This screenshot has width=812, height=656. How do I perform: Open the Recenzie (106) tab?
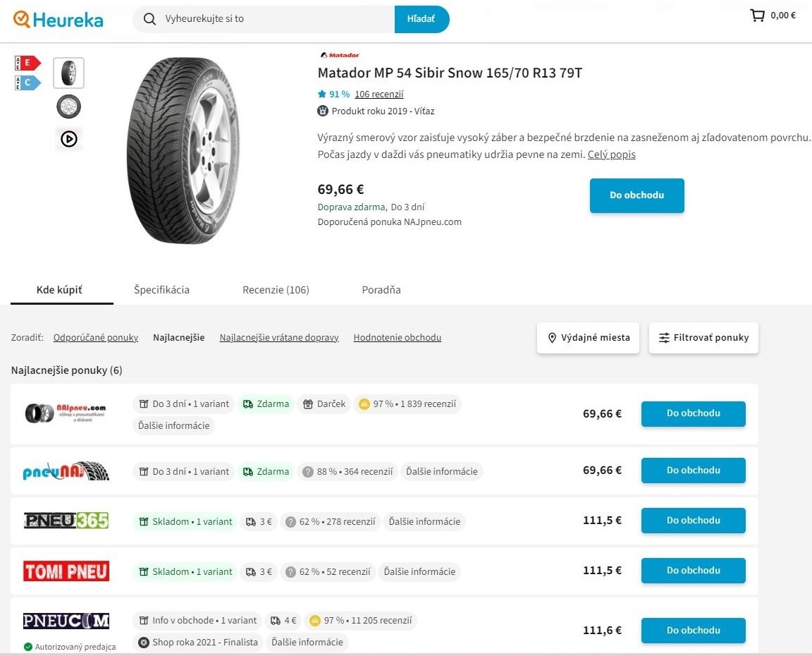coord(276,290)
